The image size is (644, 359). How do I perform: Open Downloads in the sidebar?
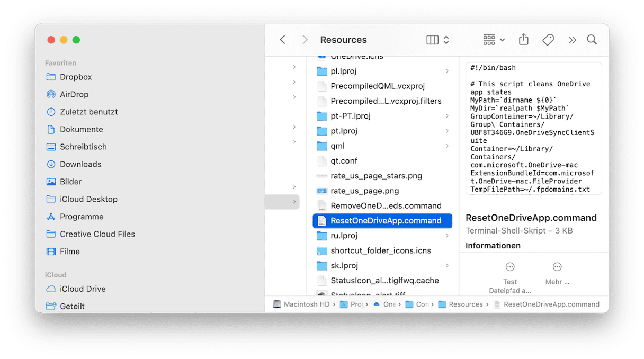point(80,164)
